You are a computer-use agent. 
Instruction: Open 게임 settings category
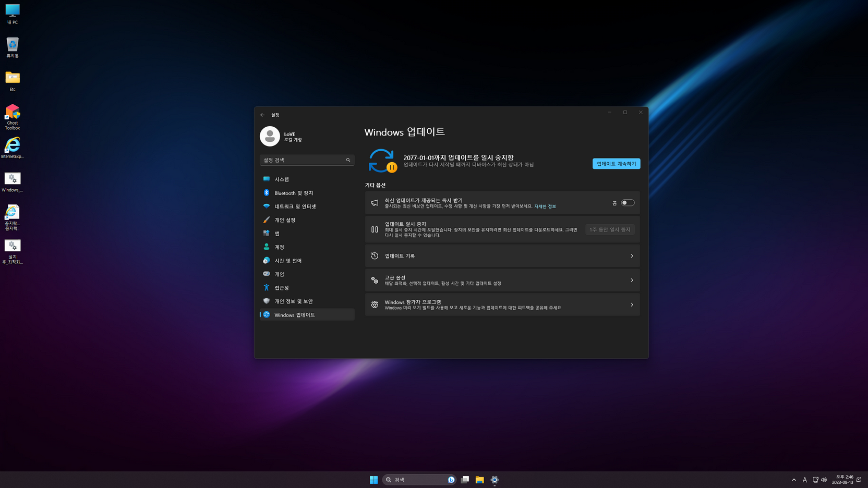point(307,274)
